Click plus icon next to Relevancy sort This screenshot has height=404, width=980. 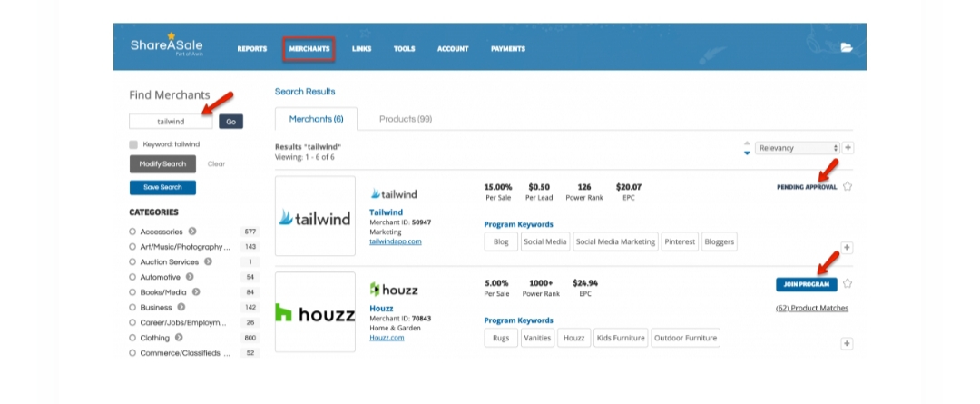click(x=848, y=148)
